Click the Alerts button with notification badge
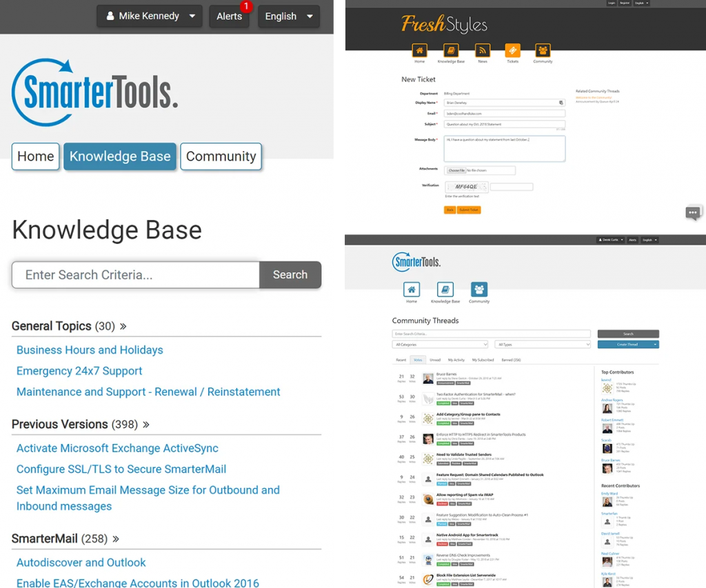This screenshot has width=706, height=588. pyautogui.click(x=229, y=17)
